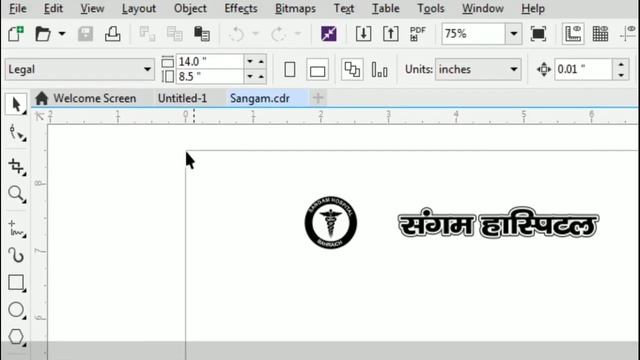
Task: Click the Paste clipboard icon
Action: [202, 34]
